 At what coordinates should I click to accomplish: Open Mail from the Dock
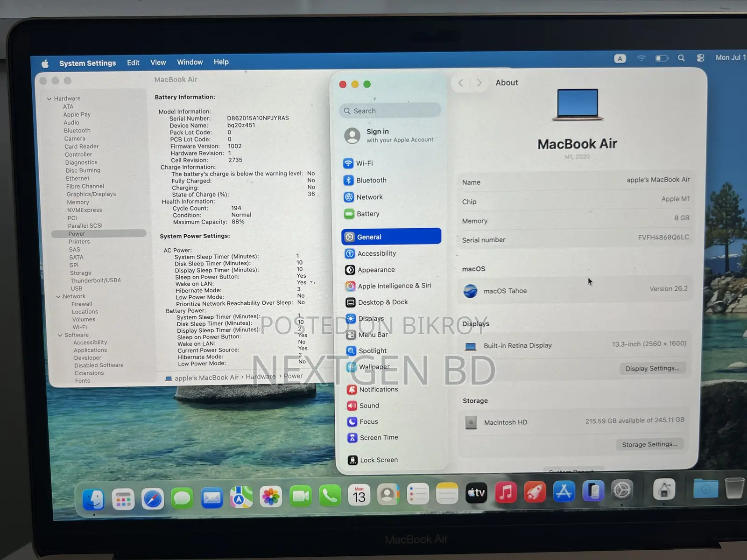(212, 498)
